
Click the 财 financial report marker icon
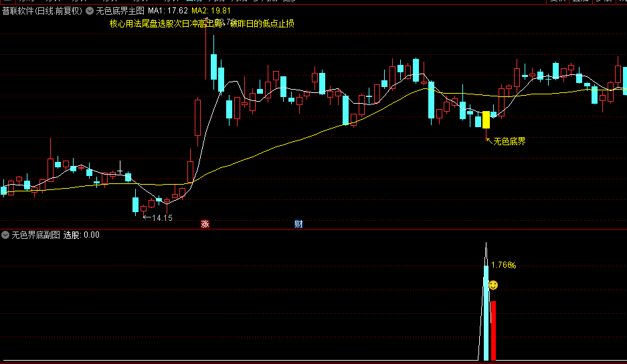pos(298,224)
